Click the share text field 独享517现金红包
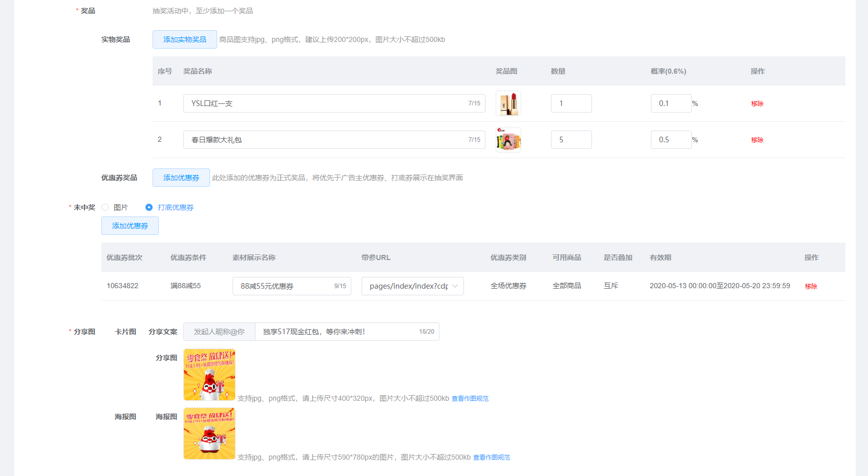The height and width of the screenshot is (476, 868). point(338,332)
